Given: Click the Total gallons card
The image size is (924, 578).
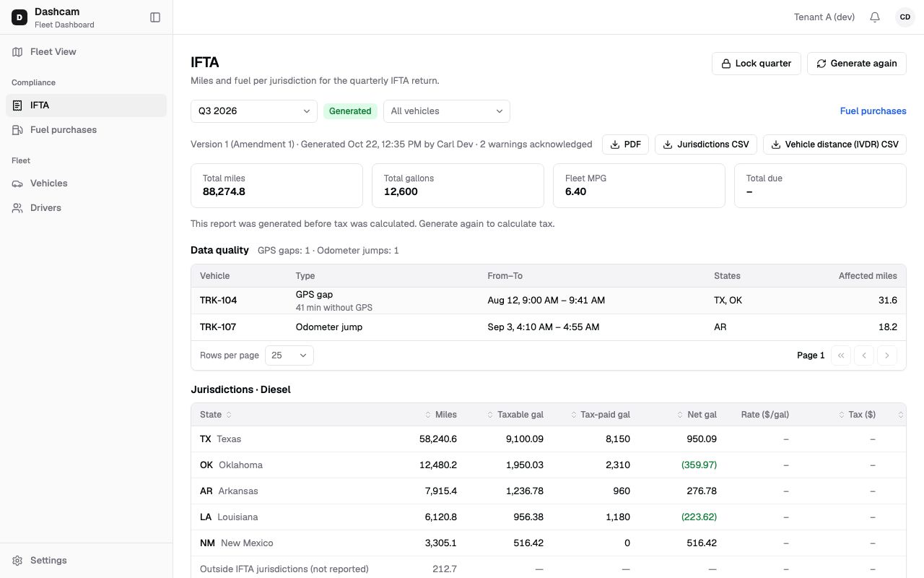Looking at the screenshot, I should pos(458,186).
